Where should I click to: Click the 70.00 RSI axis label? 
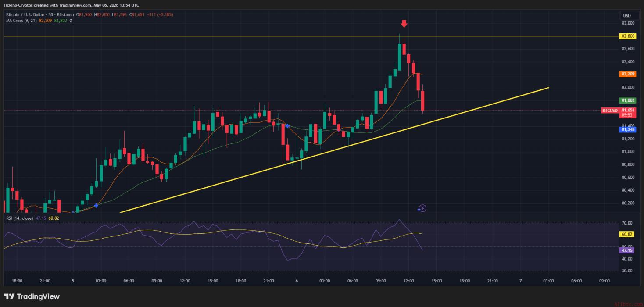(x=627, y=223)
